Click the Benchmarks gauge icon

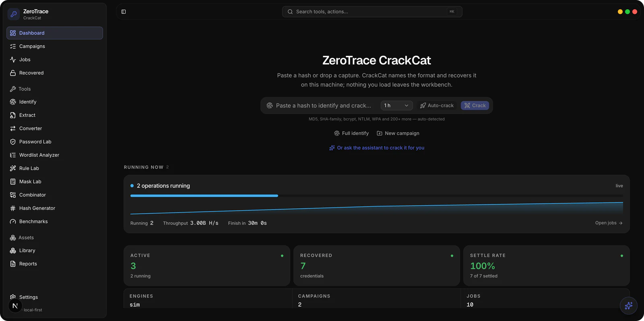pyautogui.click(x=13, y=222)
